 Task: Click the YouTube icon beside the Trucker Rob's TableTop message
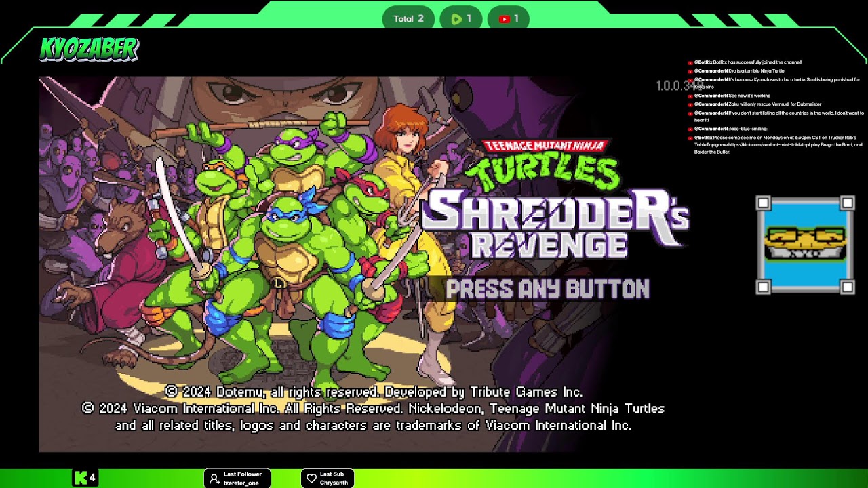(690, 138)
